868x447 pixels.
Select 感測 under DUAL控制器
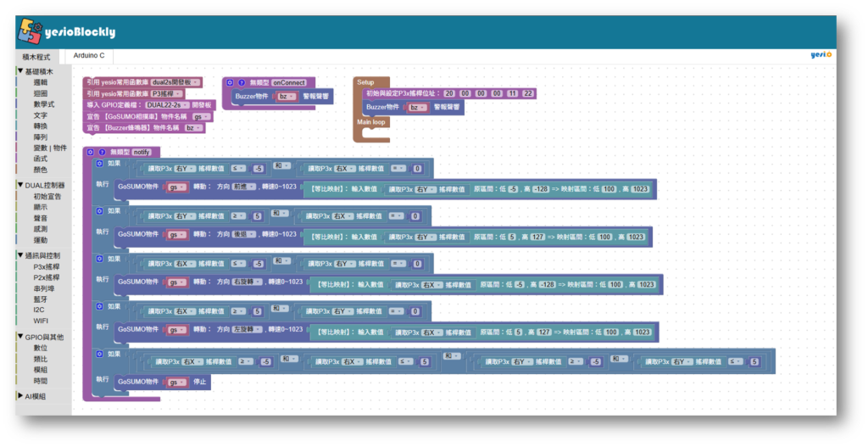tap(41, 229)
